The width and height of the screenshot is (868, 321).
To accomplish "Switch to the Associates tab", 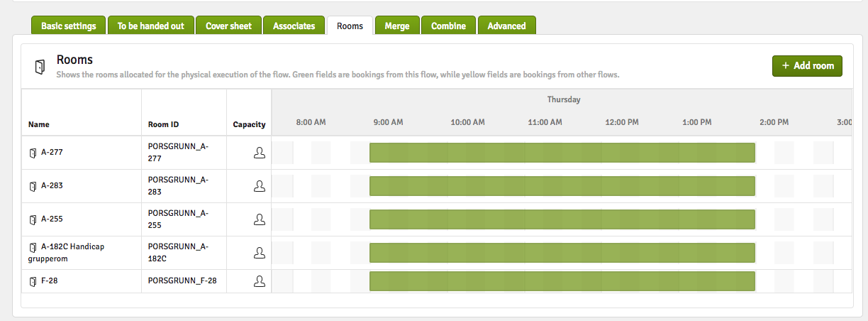I will pos(294,26).
